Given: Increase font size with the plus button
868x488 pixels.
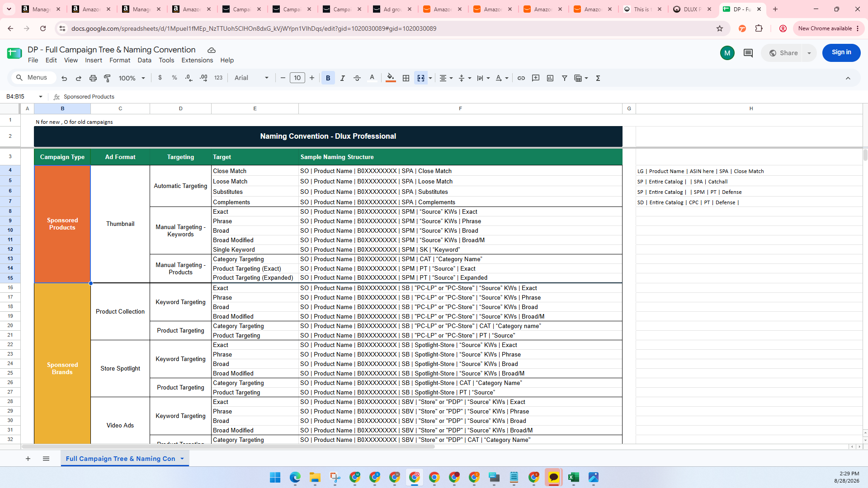Looking at the screenshot, I should [x=312, y=78].
